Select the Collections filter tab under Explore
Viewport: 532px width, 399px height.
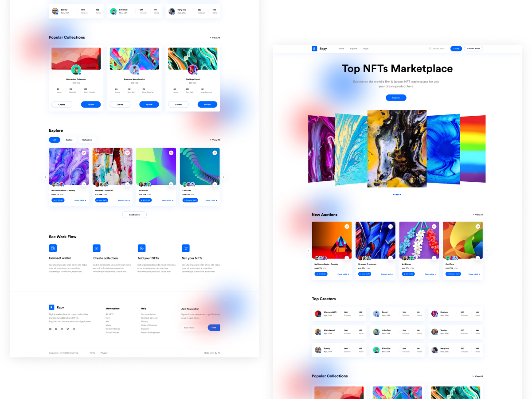coord(87,140)
